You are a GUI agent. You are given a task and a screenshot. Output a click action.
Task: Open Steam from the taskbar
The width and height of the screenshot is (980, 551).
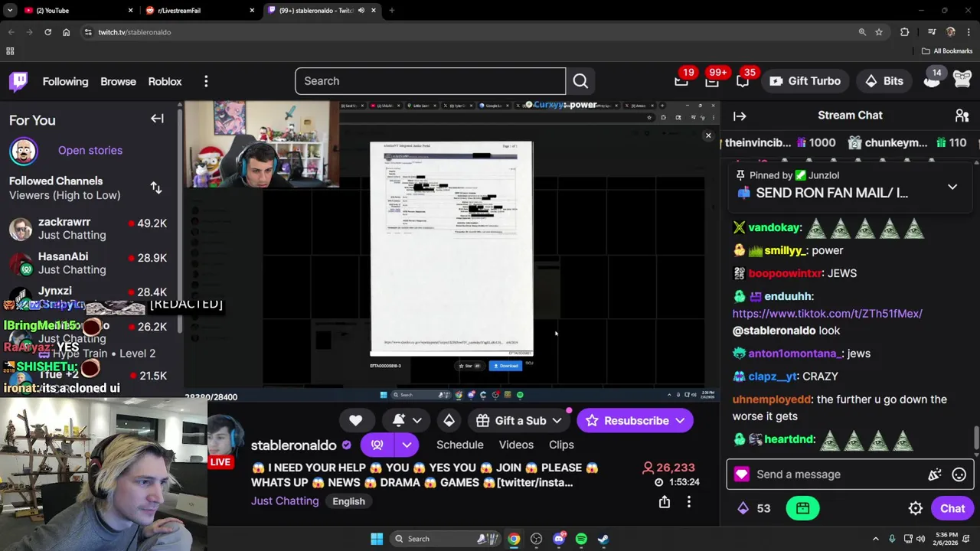[603, 539]
